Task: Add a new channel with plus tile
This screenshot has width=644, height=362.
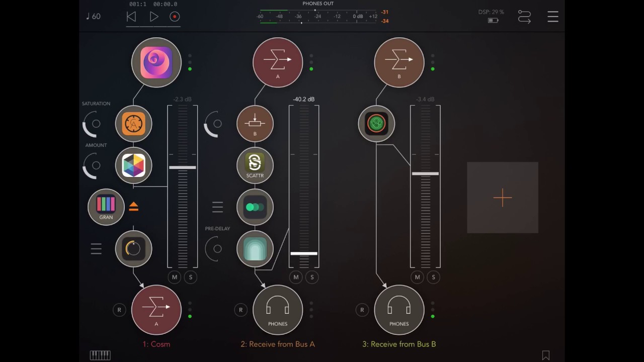Action: 503,198
